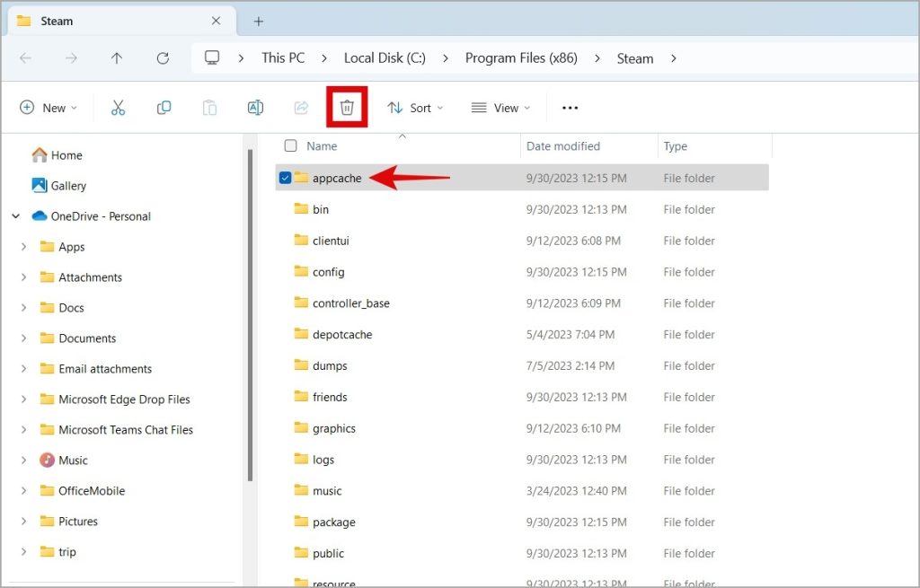Click the Delete trash can icon

[347, 108]
